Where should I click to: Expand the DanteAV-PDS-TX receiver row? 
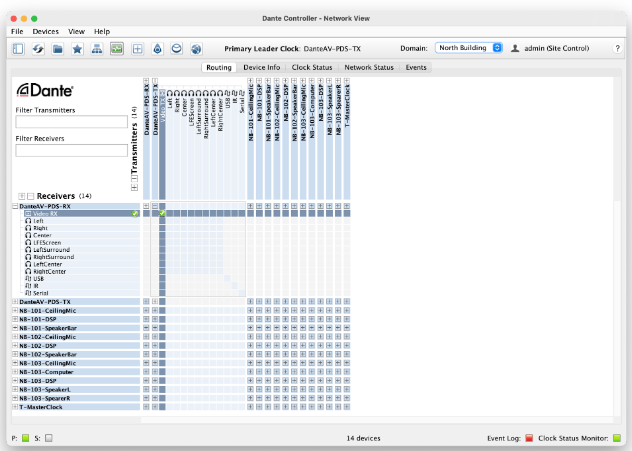pyautogui.click(x=15, y=301)
